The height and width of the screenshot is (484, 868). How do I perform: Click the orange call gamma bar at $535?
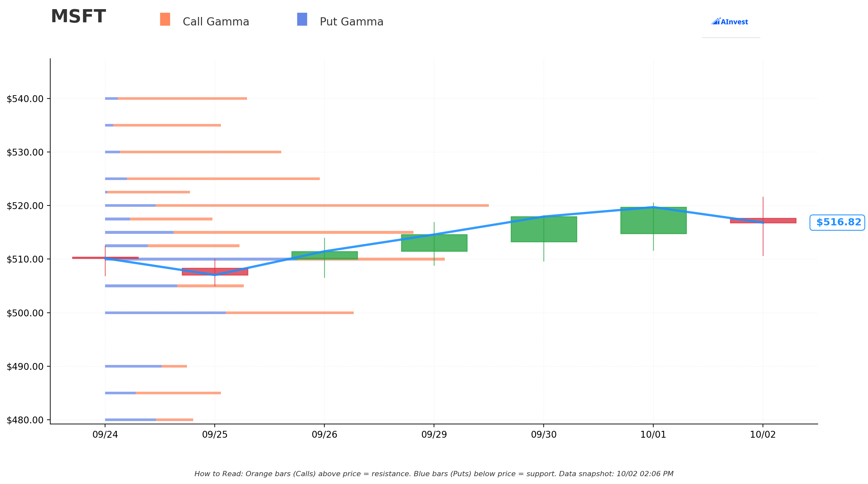click(167, 125)
